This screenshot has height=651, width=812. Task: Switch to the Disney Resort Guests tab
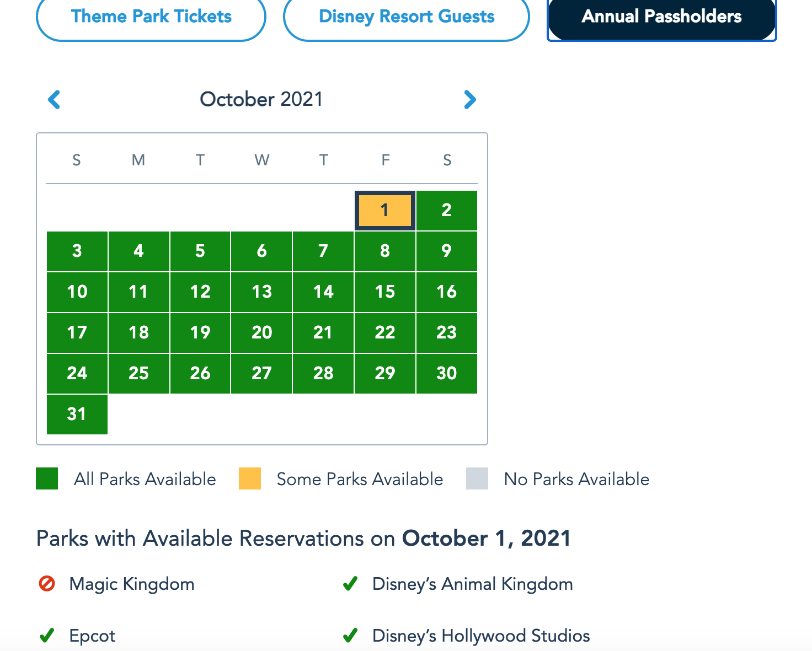(x=407, y=17)
